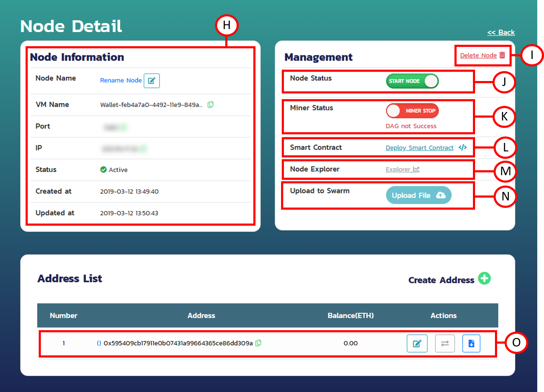Toggle the START NODE switch

point(412,81)
